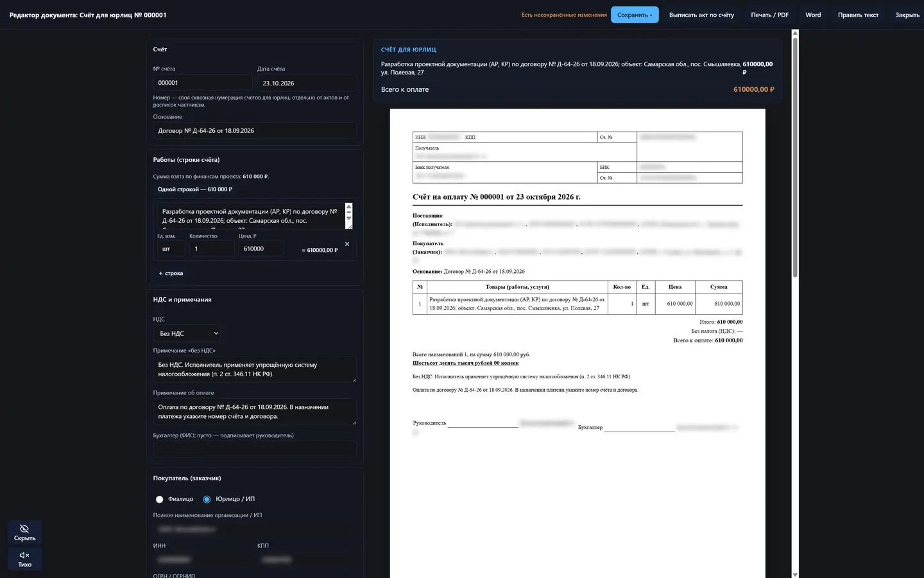924x578 pixels.
Task: Click the Есть несохранённые изменения notice
Action: point(564,15)
